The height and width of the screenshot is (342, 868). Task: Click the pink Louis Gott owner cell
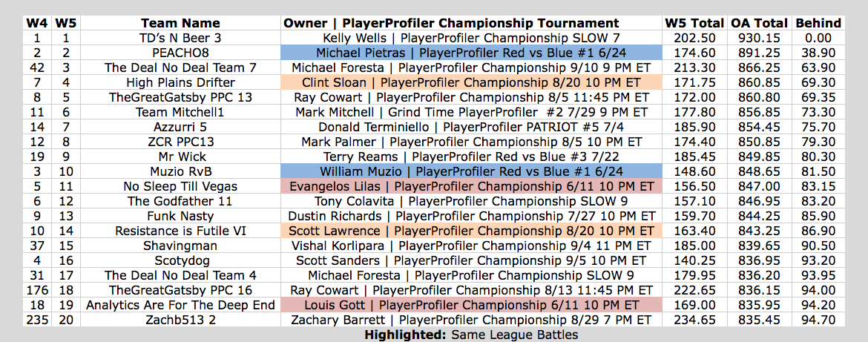tap(472, 305)
